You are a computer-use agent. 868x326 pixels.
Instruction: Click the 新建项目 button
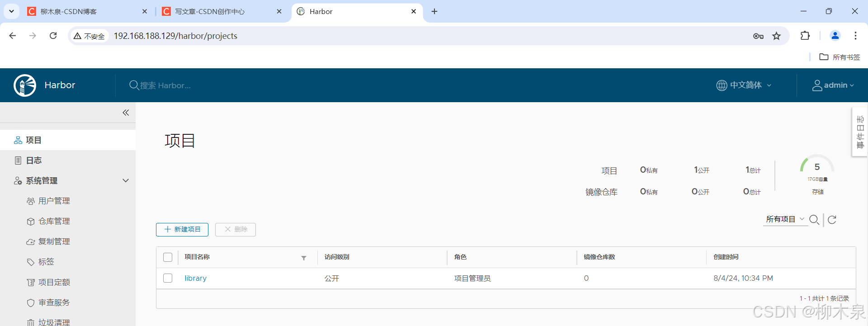[x=182, y=230]
